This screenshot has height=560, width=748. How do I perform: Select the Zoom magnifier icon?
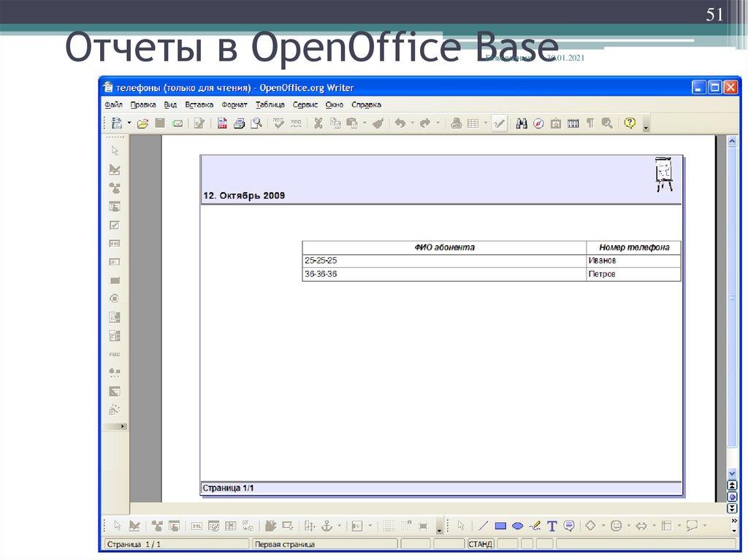point(607,123)
